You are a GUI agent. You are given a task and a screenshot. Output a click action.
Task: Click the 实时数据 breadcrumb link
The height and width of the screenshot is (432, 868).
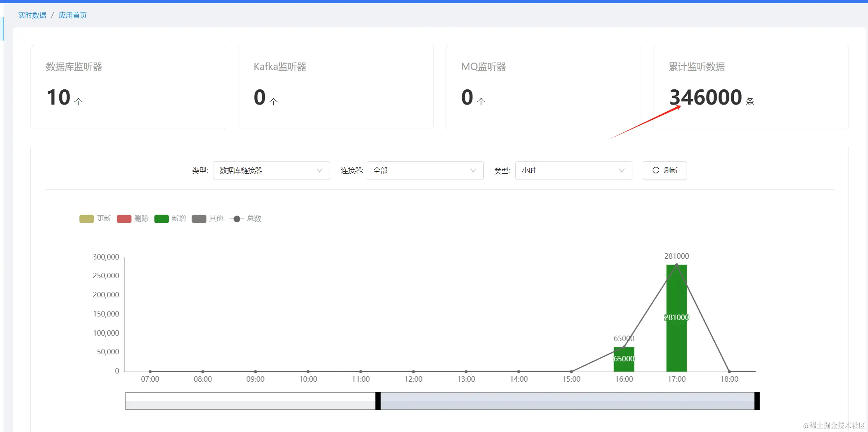(x=32, y=15)
